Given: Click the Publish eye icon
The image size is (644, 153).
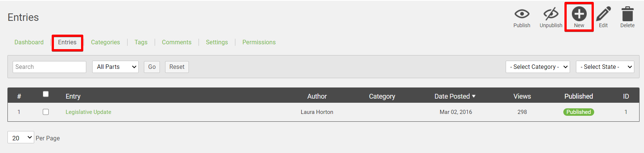Looking at the screenshot, I should (522, 14).
